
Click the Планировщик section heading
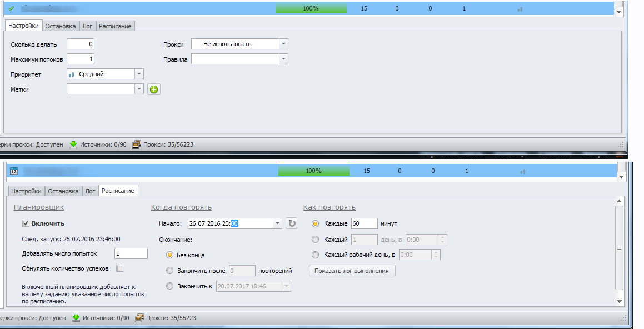(x=39, y=207)
